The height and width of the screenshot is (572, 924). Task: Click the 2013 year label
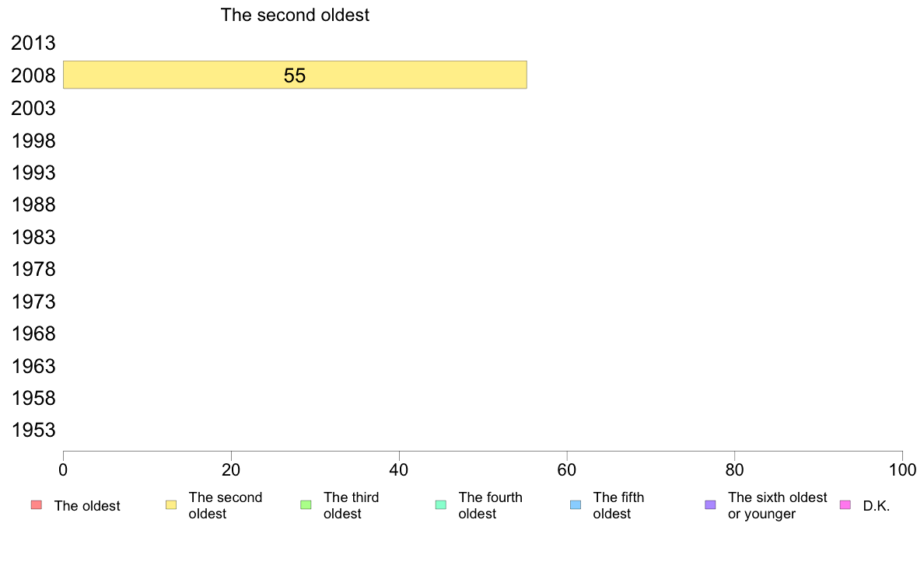pyautogui.click(x=33, y=43)
